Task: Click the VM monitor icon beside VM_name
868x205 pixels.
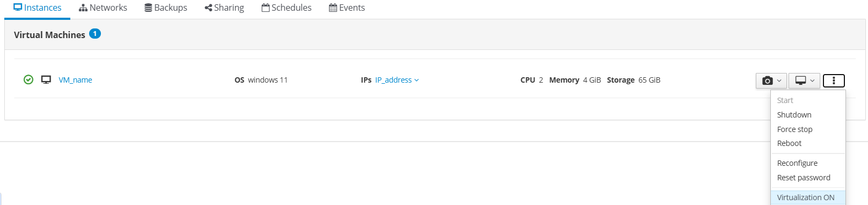Action: [46, 79]
